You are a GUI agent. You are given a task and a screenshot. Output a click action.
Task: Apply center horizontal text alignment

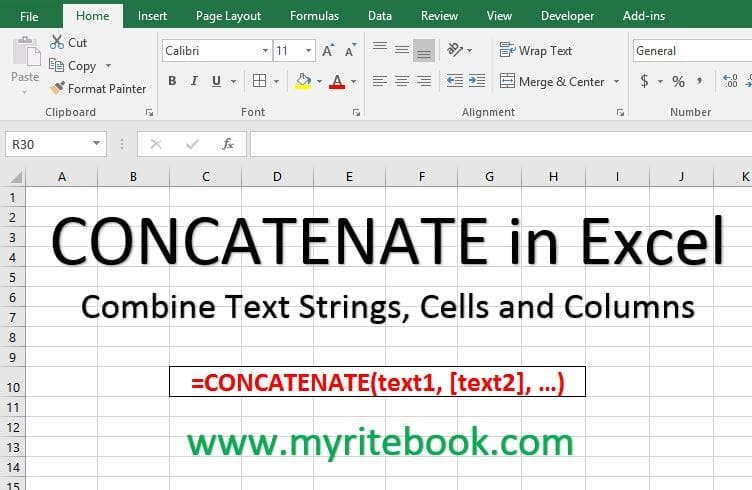tap(402, 81)
